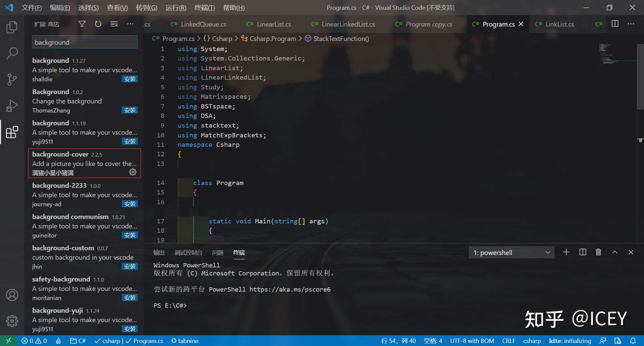Screen dimensions: 644x346
Task: Clear extensions search results icon
Action: coord(114,24)
